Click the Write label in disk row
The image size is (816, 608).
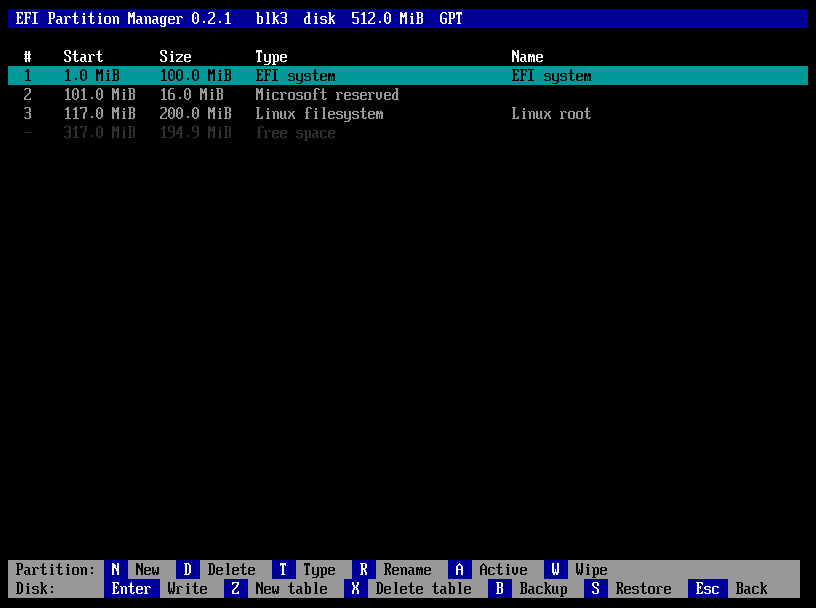(187, 589)
